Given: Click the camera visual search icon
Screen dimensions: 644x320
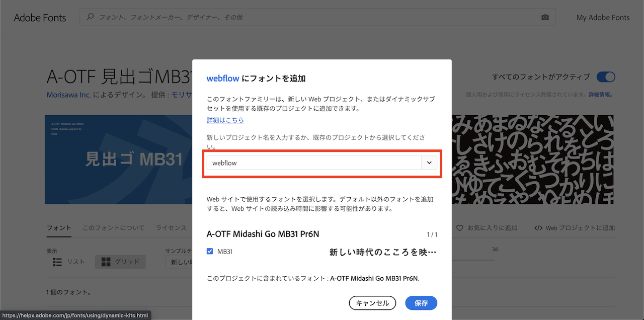Looking at the screenshot, I should coord(545,17).
